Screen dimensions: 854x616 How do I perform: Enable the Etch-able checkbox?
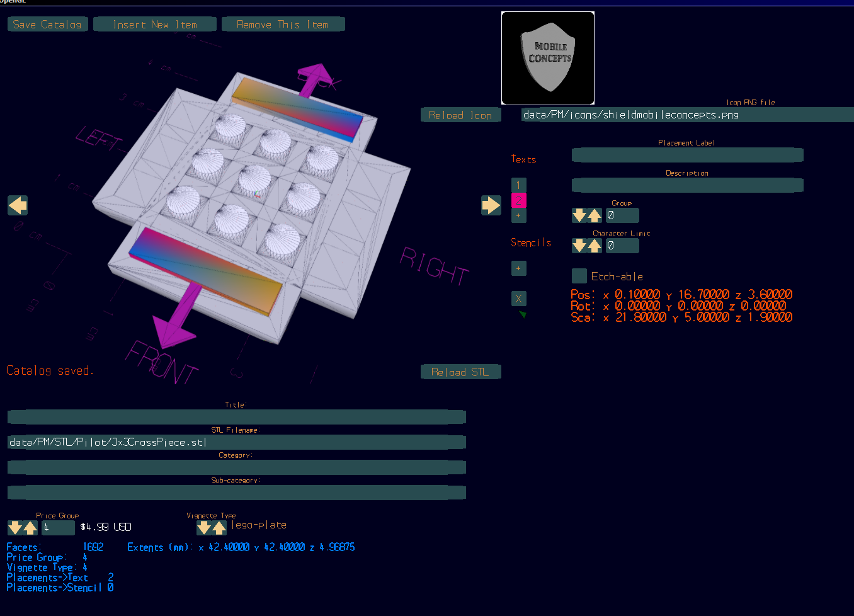tap(579, 276)
